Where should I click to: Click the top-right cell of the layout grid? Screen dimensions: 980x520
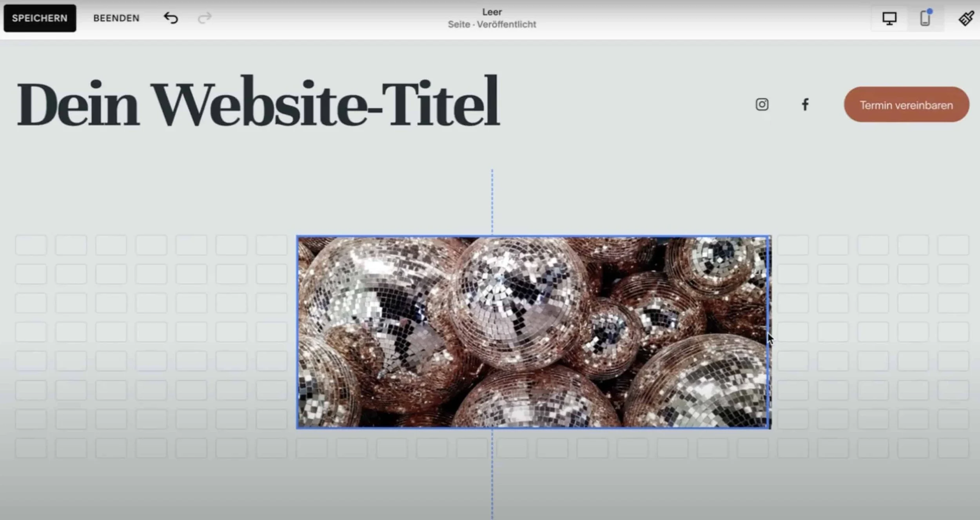[x=953, y=245]
